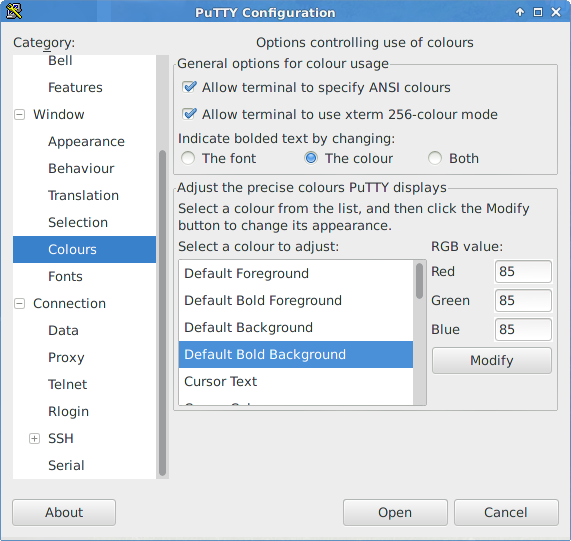The image size is (571, 541).
Task: Click the Modify button
Action: [492, 360]
